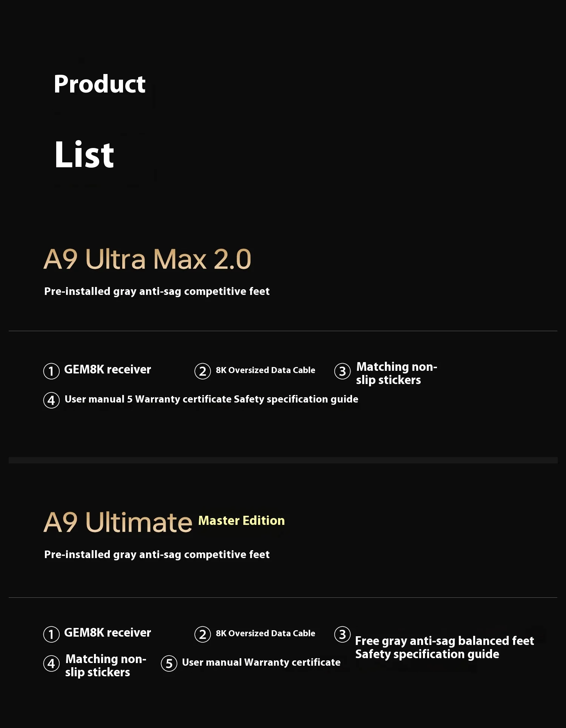Select the A9 Ultimate product title
Image resolution: width=566 pixels, height=728 pixels.
pos(118,522)
